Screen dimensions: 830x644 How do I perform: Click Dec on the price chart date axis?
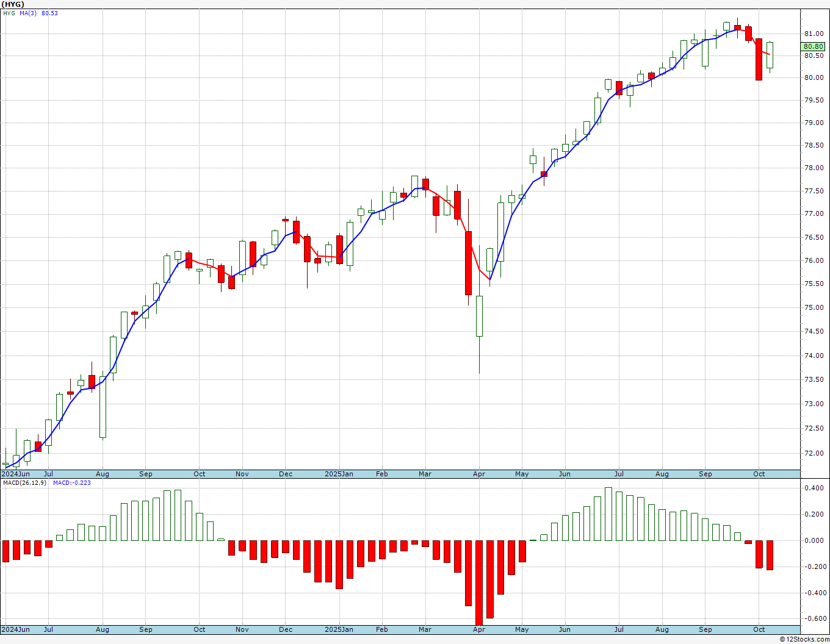pos(286,474)
